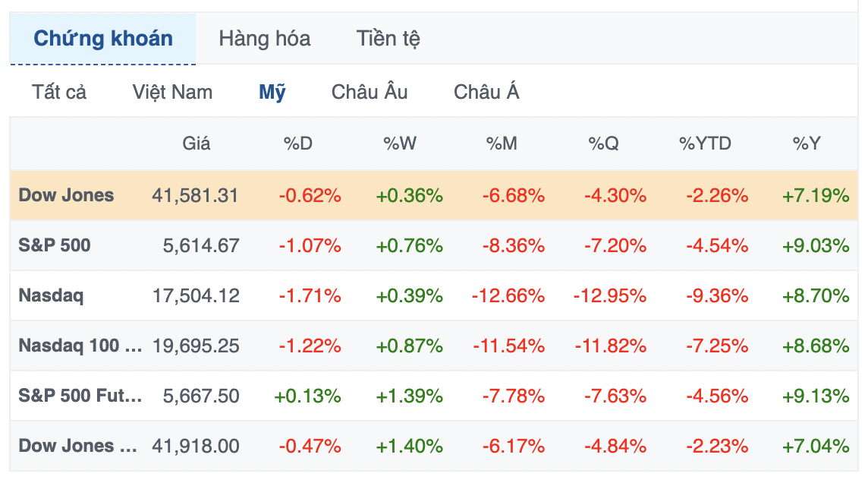Open the S&P 500 index link
Screen dimensions: 868x483
click(x=55, y=245)
